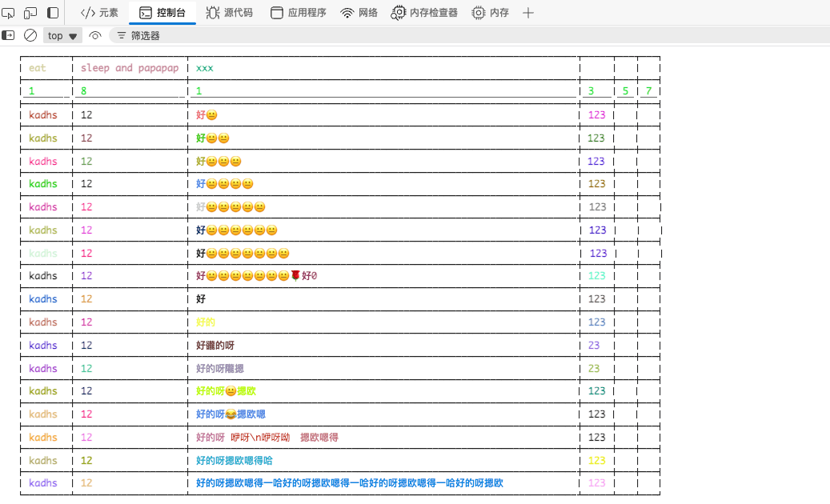830x504 pixels.
Task: Click the plus icon for more tools
Action: point(527,13)
